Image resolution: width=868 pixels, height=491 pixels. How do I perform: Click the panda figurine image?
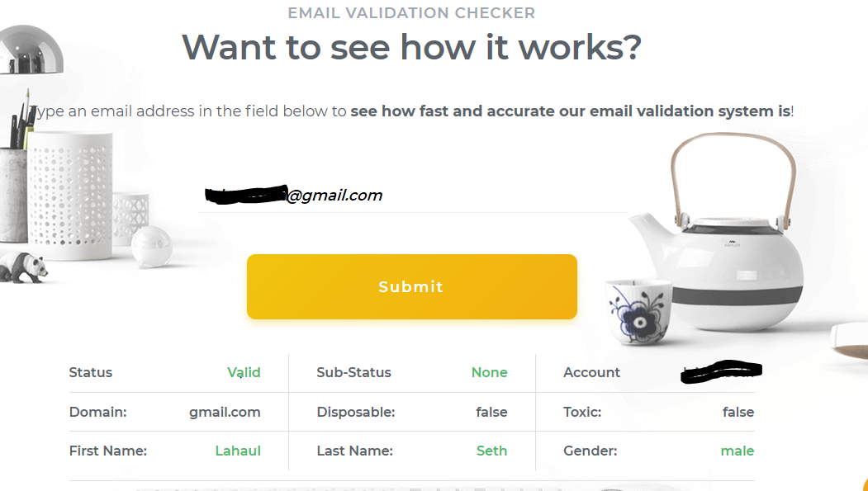pos(22,267)
